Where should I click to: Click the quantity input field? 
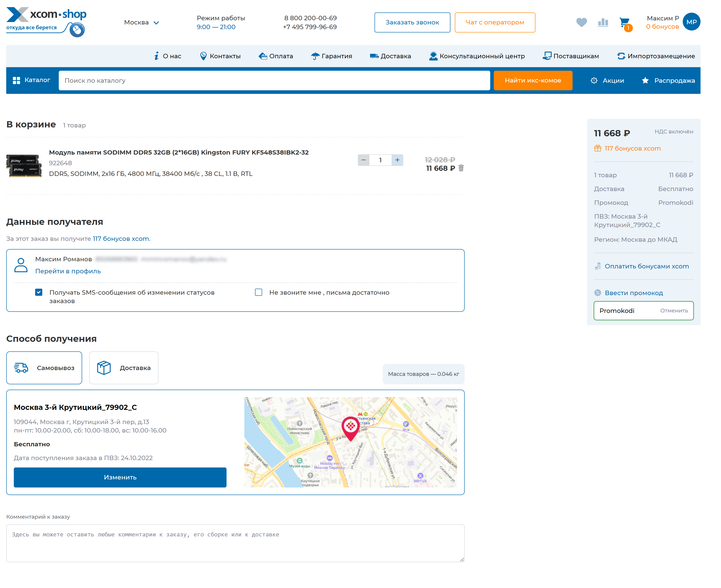[380, 160]
